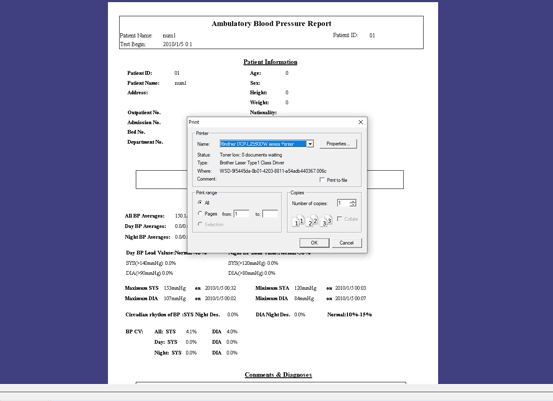Click the Pages to input field
Image resolution: width=553 pixels, height=401 pixels.
point(270,214)
